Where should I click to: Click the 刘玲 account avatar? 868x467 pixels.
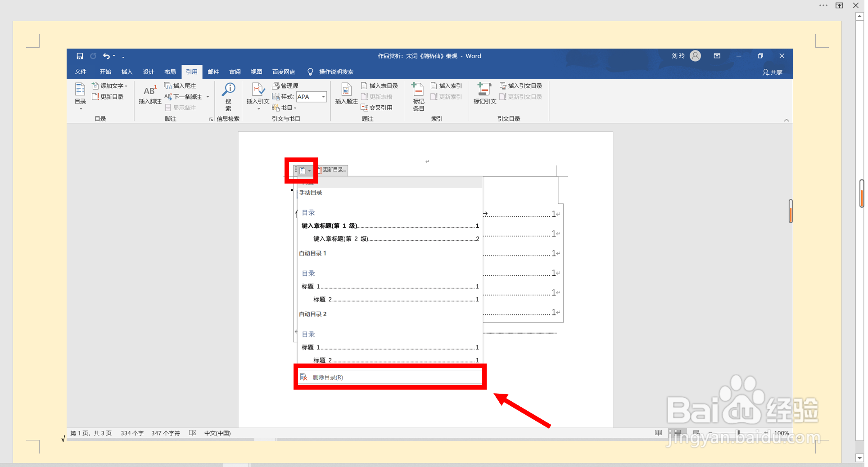point(695,56)
